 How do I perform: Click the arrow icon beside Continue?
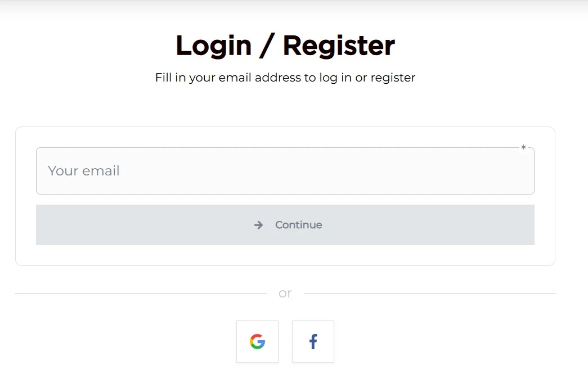tap(259, 225)
